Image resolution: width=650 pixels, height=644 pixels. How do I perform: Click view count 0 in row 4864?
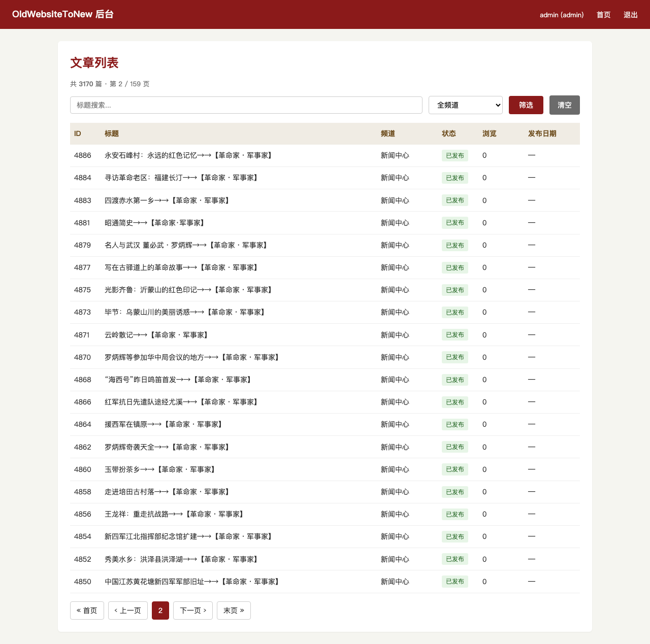coord(484,424)
